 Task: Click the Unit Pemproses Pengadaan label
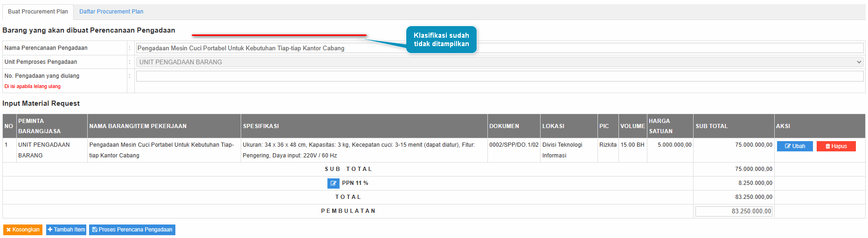pyautogui.click(x=41, y=62)
